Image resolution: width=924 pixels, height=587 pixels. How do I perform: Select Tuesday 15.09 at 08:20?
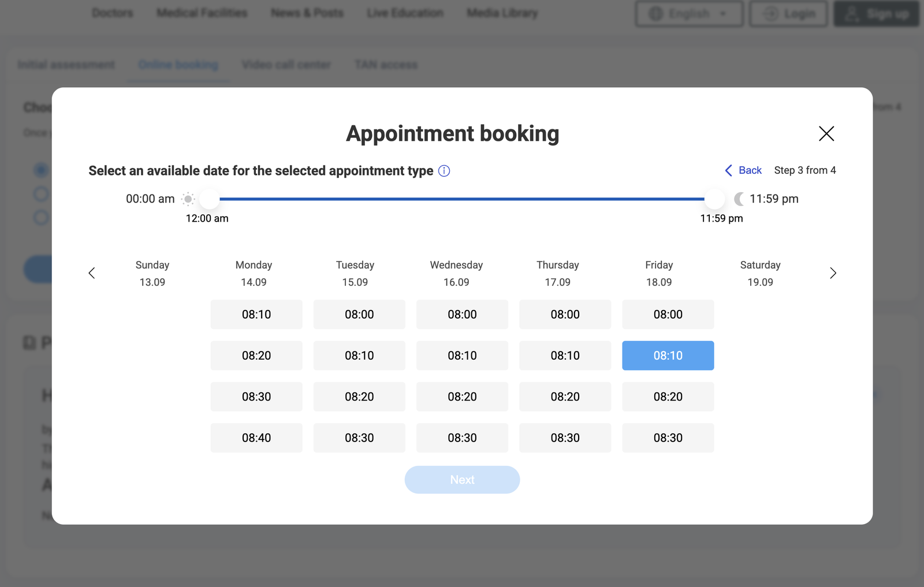[359, 397]
